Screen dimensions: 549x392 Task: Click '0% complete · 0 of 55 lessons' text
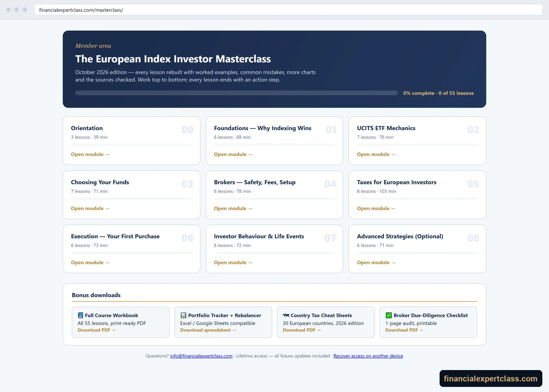(x=438, y=93)
